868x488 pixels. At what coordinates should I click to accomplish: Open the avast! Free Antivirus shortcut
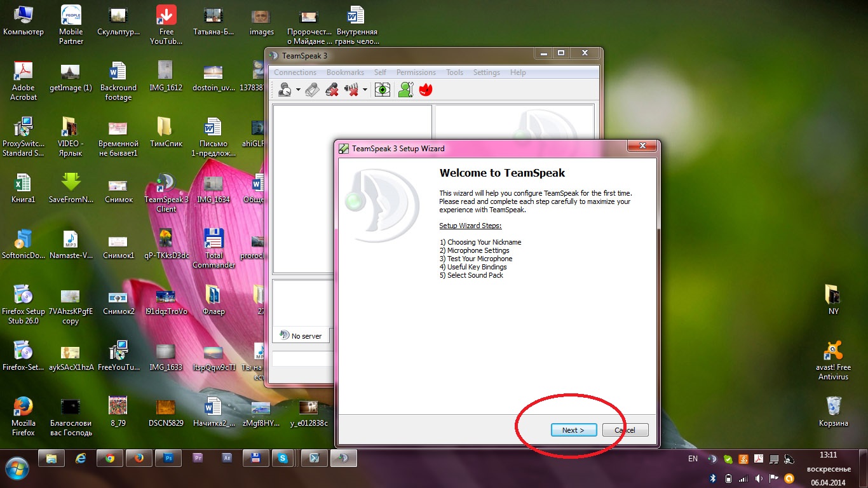pos(834,360)
